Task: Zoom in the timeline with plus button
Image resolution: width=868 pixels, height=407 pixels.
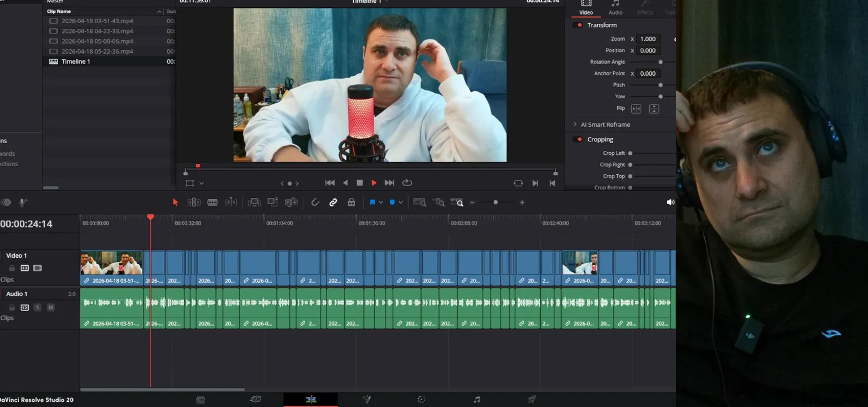Action: 522,202
